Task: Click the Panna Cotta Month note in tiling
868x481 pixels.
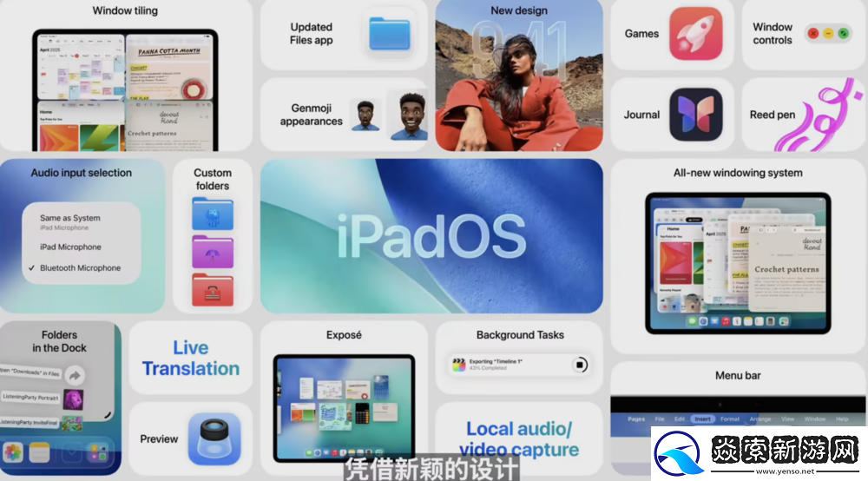Action: [169, 67]
